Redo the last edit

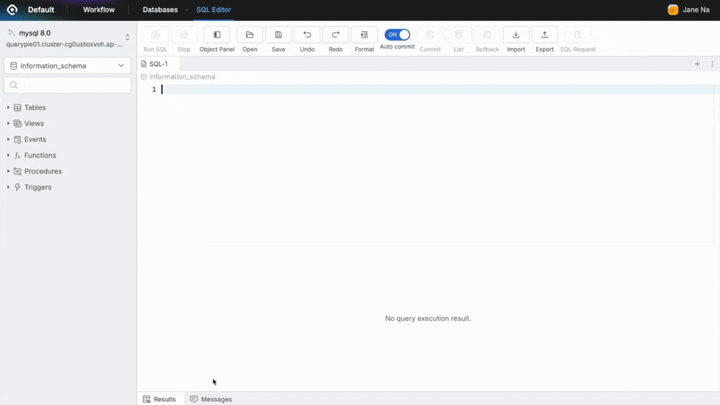coord(336,35)
